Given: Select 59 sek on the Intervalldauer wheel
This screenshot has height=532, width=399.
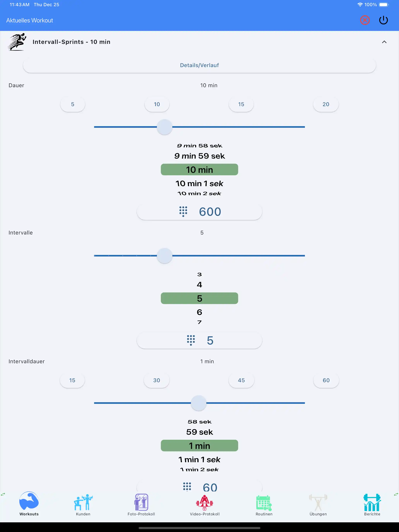Looking at the screenshot, I should (199, 432).
